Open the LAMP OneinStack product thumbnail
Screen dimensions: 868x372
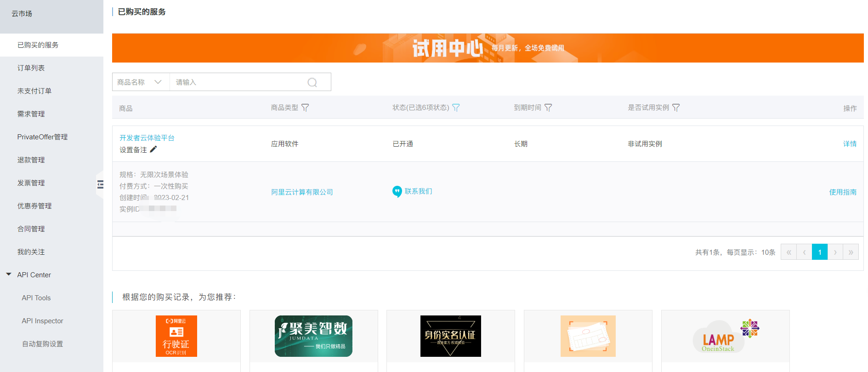(726, 336)
